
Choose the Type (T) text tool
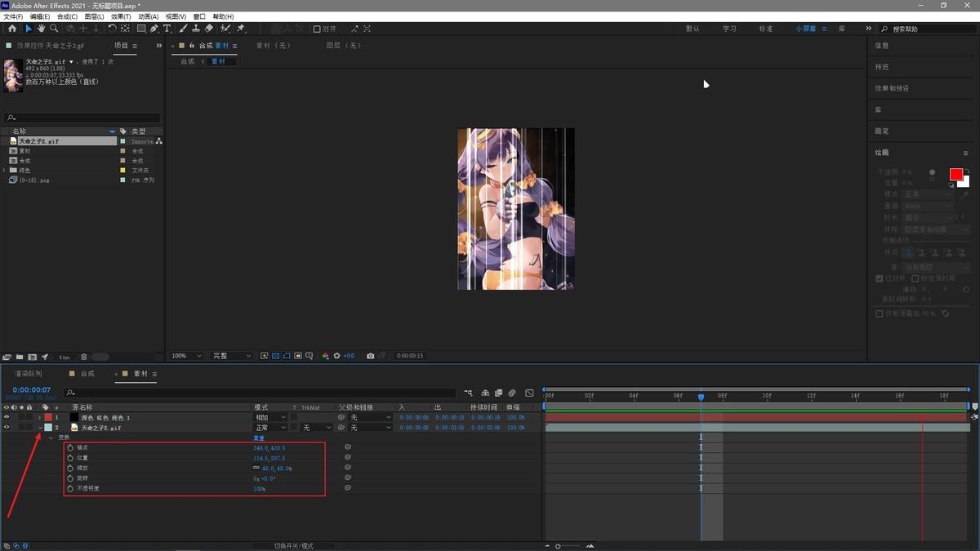pyautogui.click(x=167, y=29)
